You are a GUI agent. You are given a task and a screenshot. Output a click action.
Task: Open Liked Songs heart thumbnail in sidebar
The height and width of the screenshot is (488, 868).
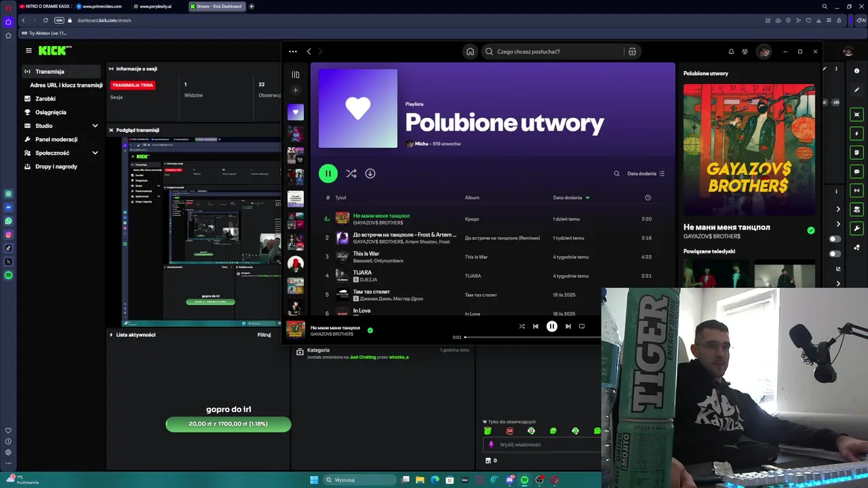[296, 113]
